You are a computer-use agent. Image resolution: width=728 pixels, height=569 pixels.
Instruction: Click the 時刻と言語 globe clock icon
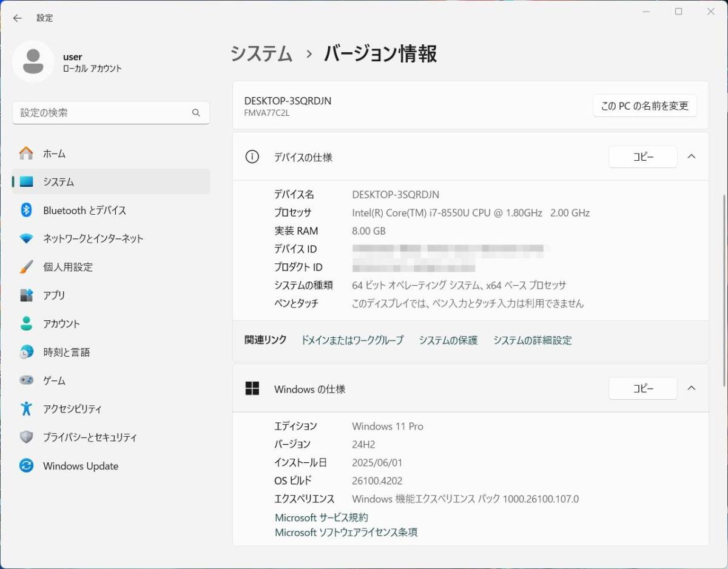point(26,352)
